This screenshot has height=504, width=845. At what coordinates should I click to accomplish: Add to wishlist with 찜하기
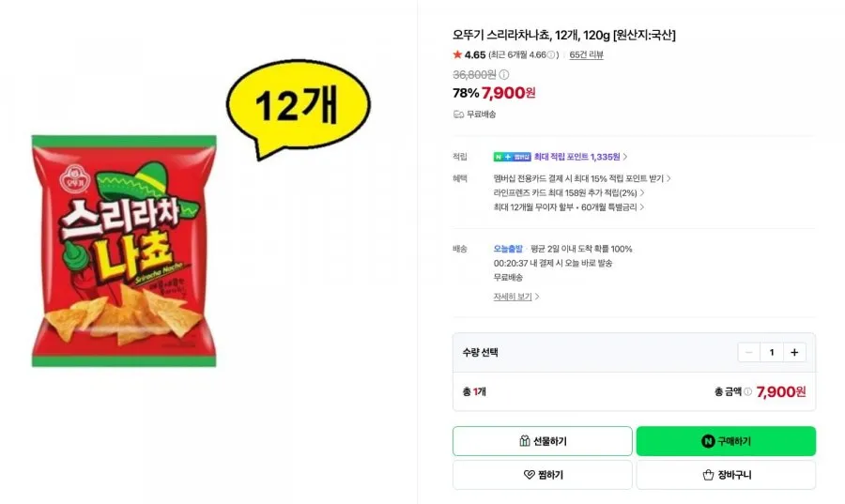point(542,474)
